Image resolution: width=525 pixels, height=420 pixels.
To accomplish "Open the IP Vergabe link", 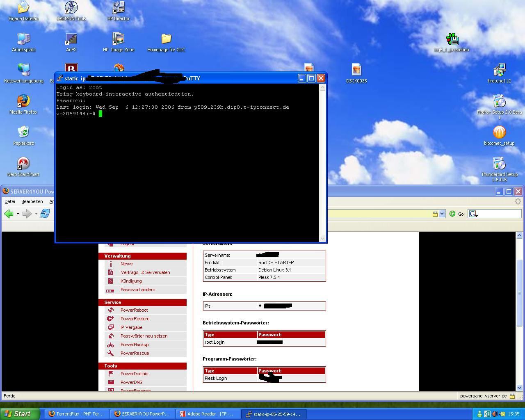I will coord(131,327).
